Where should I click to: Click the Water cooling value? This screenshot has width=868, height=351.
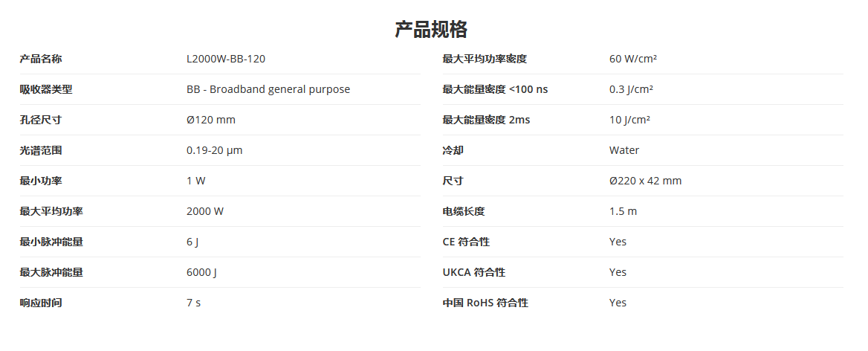click(624, 150)
